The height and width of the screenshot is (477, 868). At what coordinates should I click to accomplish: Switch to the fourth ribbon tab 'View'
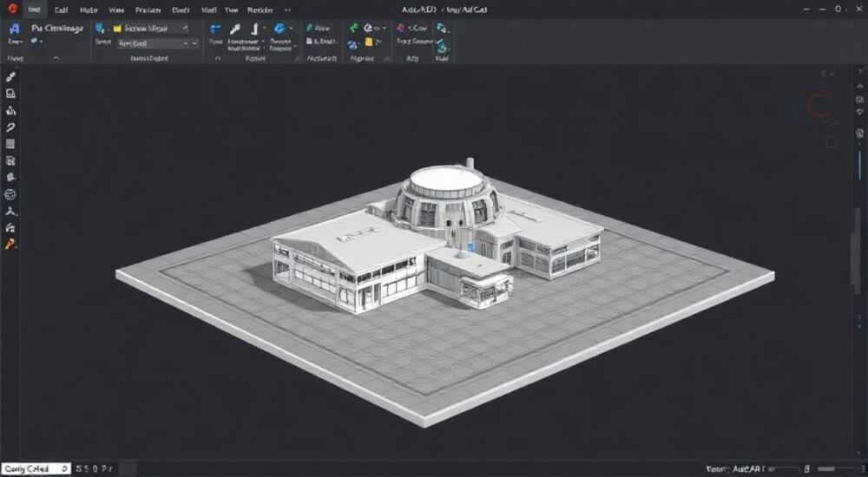point(116,10)
